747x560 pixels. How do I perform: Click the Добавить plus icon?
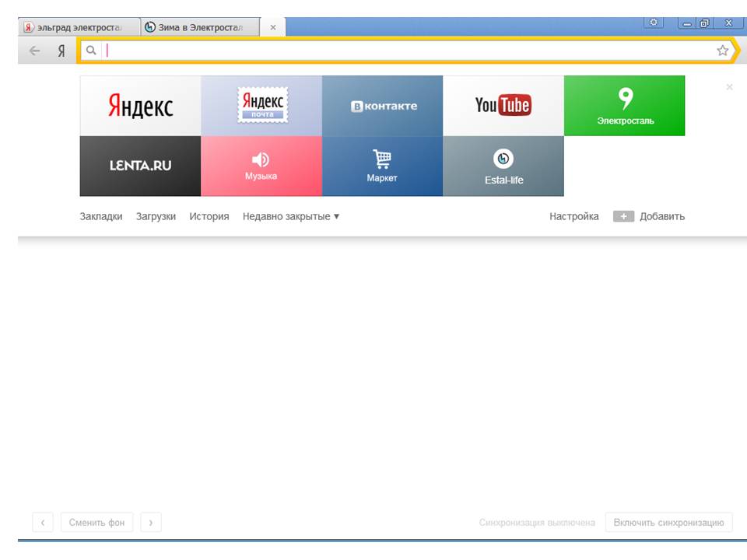click(623, 217)
